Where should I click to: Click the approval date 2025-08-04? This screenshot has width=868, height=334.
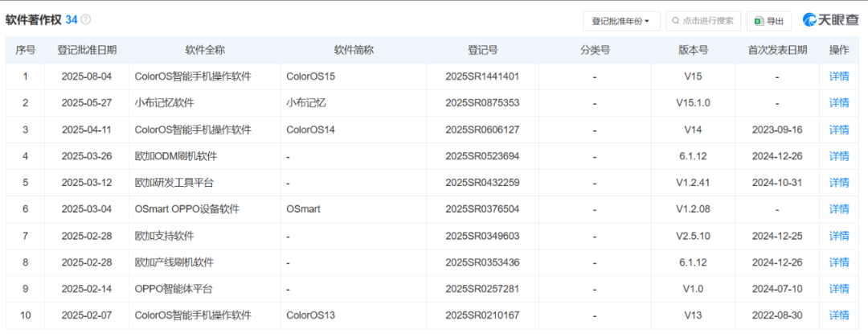coord(87,76)
